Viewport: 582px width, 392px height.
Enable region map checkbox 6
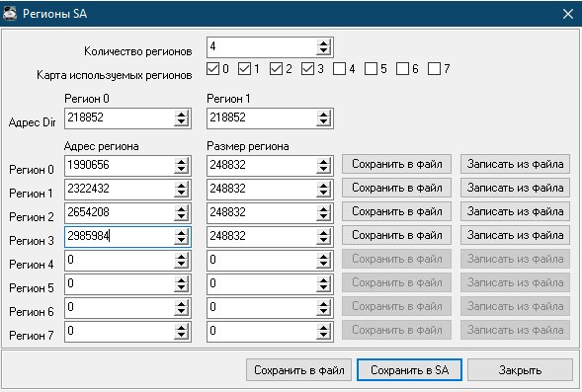point(402,68)
